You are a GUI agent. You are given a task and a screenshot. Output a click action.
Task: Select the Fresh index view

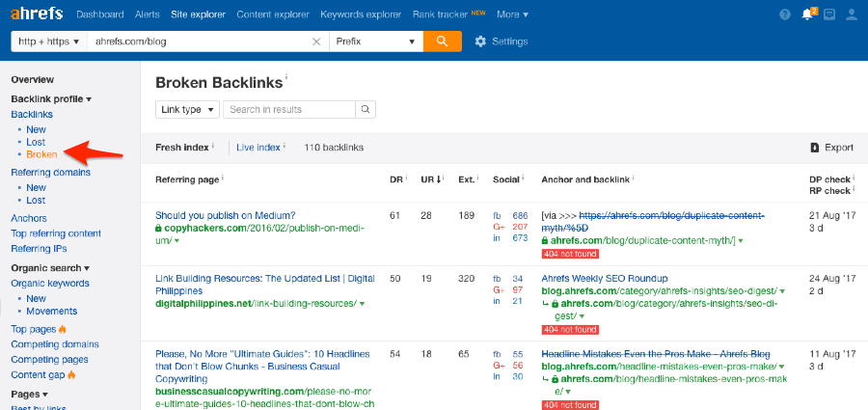(182, 148)
